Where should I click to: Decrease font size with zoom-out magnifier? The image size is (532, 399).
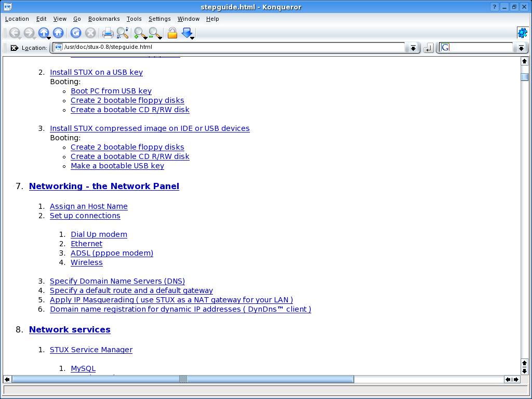(x=154, y=33)
